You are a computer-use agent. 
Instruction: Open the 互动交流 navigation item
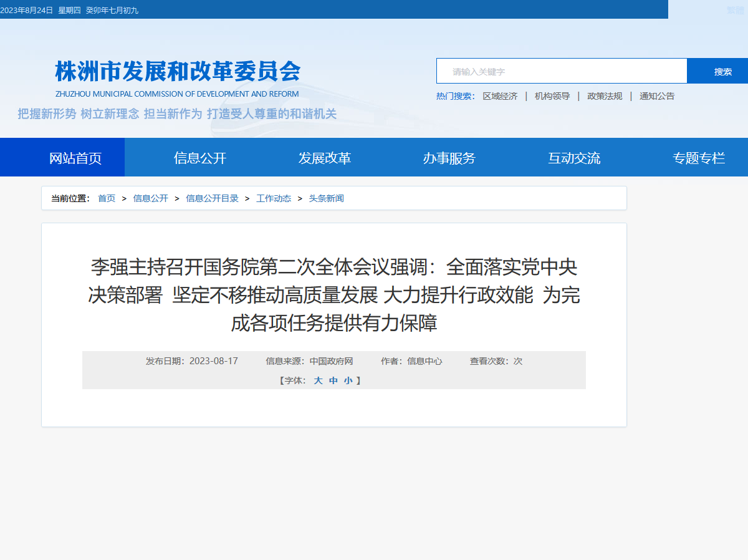(x=573, y=157)
